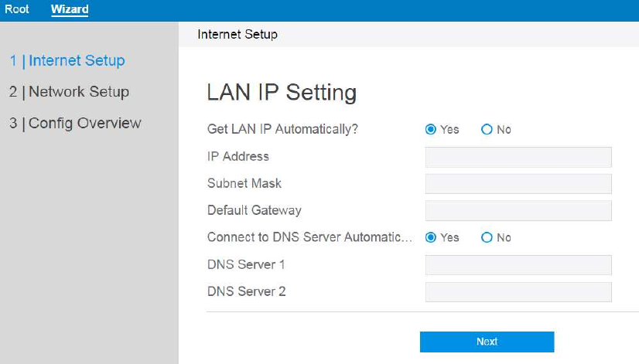Viewport: 639px width, 364px height.
Task: Click the DNS Server 2 input field
Action: click(x=518, y=292)
